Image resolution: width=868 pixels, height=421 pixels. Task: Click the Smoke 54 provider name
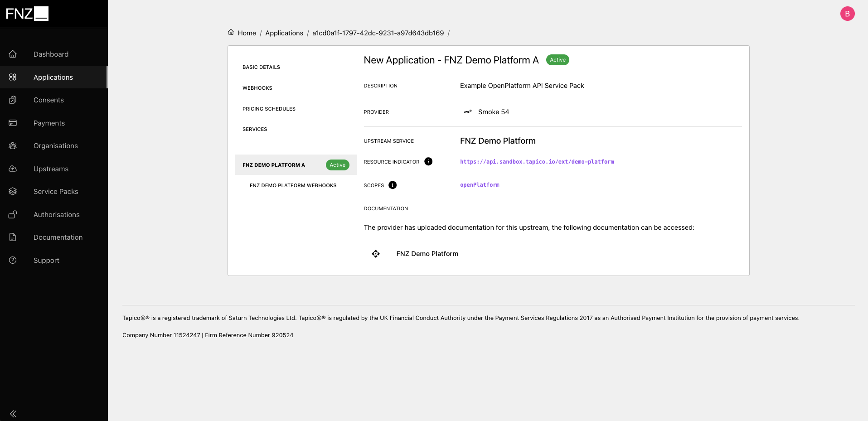[494, 112]
